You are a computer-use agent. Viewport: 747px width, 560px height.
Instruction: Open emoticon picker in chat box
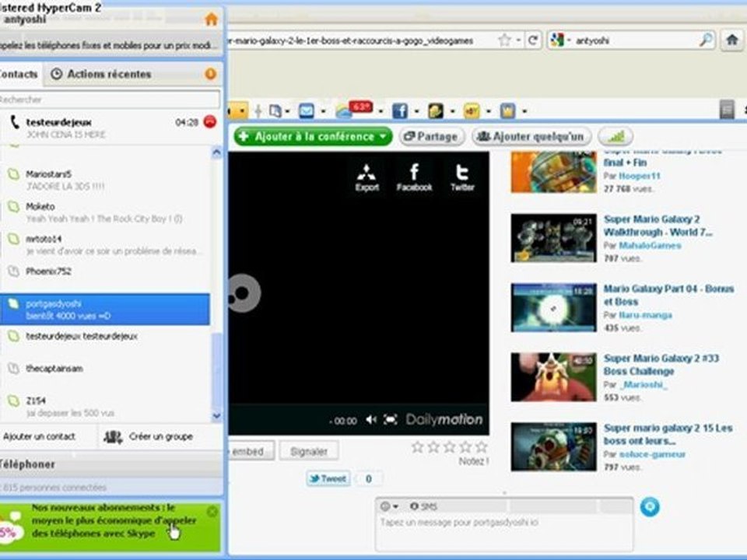coord(389,506)
